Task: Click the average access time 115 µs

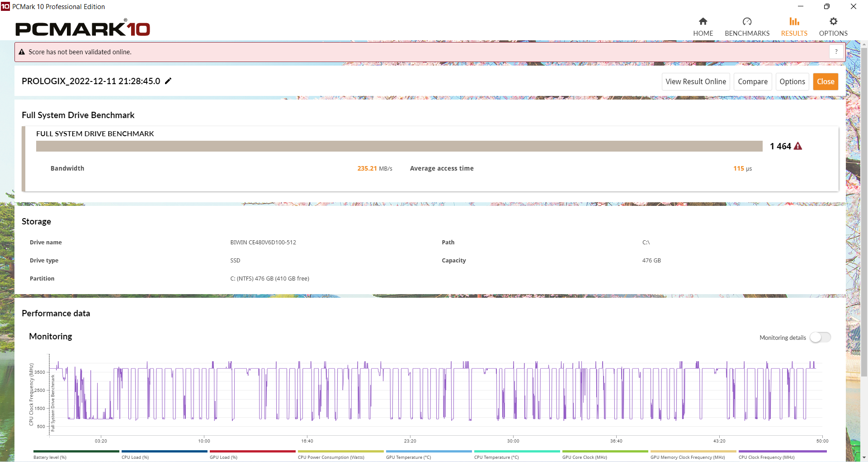Action: tap(742, 168)
